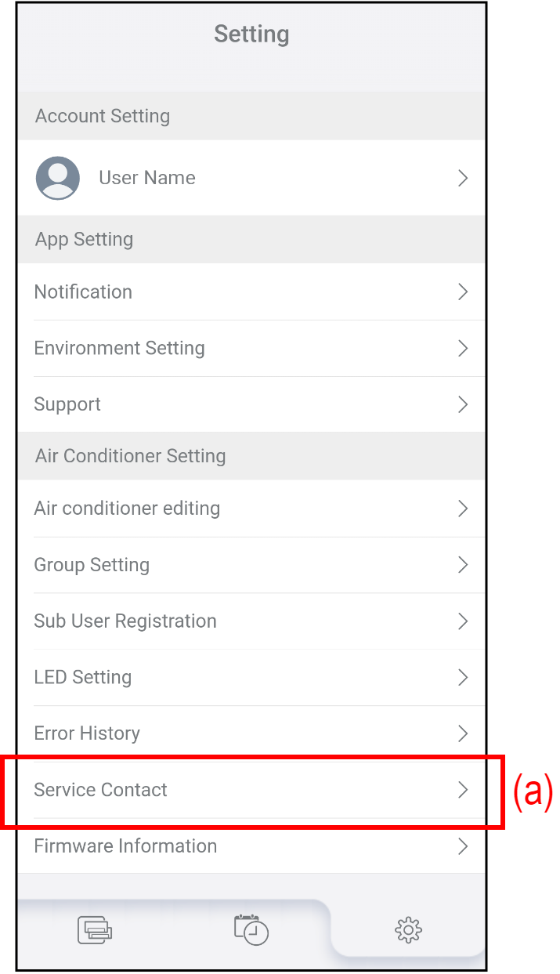The height and width of the screenshot is (974, 560).
Task: Tap the chevron beside User Name
Action: click(x=463, y=178)
